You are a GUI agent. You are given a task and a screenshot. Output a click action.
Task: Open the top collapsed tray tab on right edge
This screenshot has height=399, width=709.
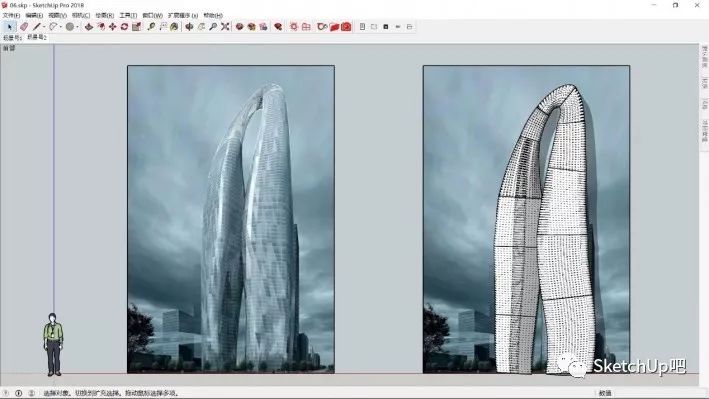tap(704, 57)
